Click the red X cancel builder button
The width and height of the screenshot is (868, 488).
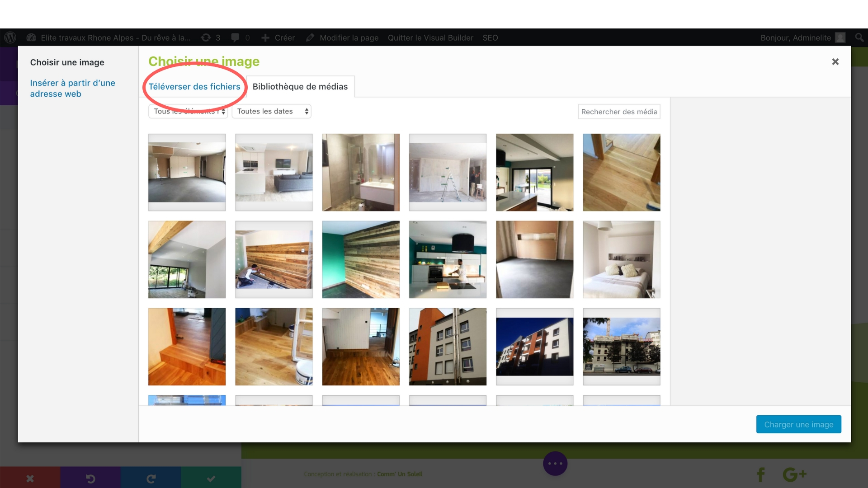tap(30, 478)
